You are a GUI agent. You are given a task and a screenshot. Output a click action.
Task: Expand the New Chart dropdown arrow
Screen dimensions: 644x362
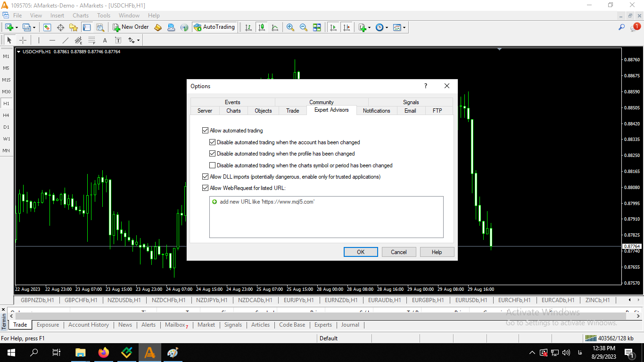pyautogui.click(x=17, y=27)
